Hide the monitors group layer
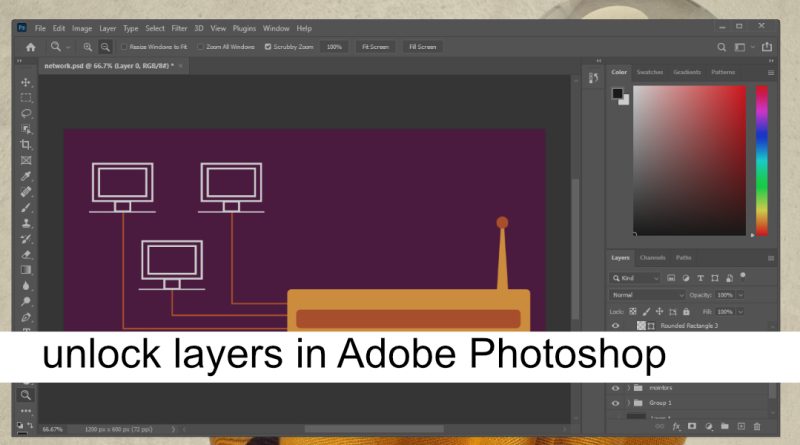 [615, 388]
